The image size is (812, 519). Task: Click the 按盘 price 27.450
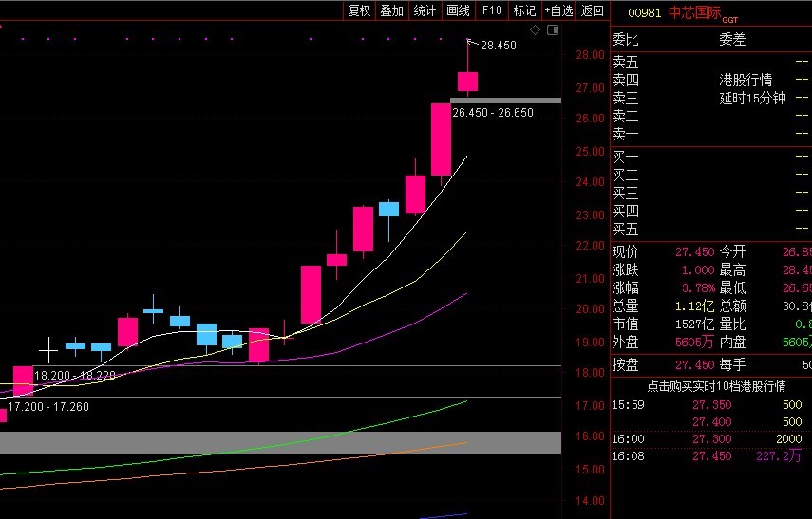[694, 364]
